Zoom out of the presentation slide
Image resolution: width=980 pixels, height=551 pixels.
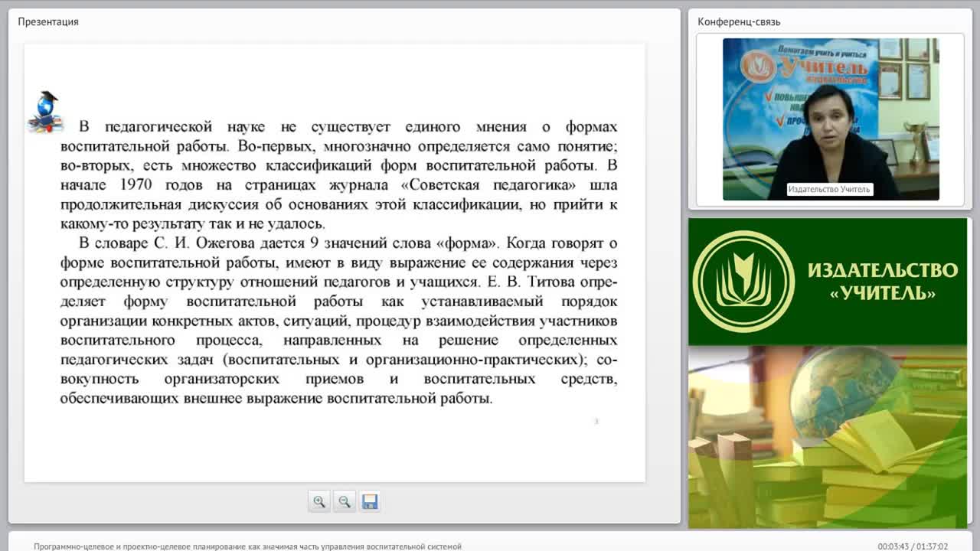pyautogui.click(x=345, y=501)
